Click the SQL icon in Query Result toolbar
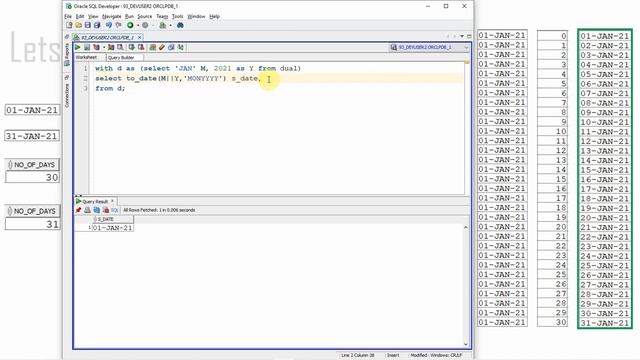This screenshot has width=640, height=360. point(114,210)
